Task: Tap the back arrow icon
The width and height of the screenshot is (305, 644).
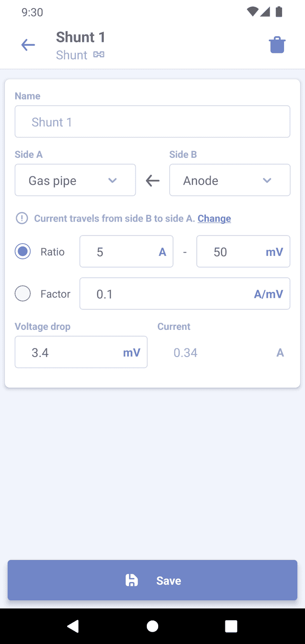Action: pyautogui.click(x=28, y=45)
